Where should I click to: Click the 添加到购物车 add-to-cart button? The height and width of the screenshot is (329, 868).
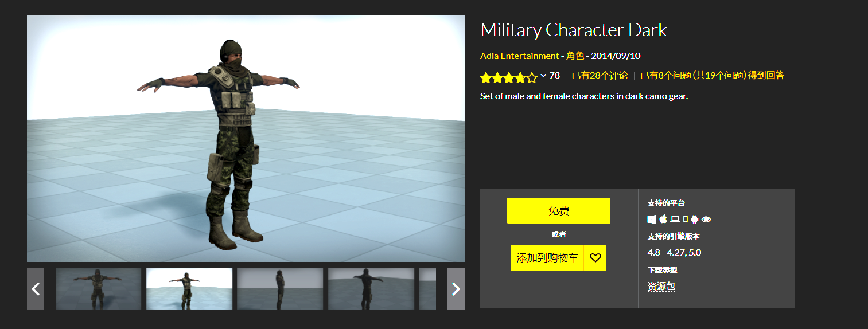coord(547,258)
